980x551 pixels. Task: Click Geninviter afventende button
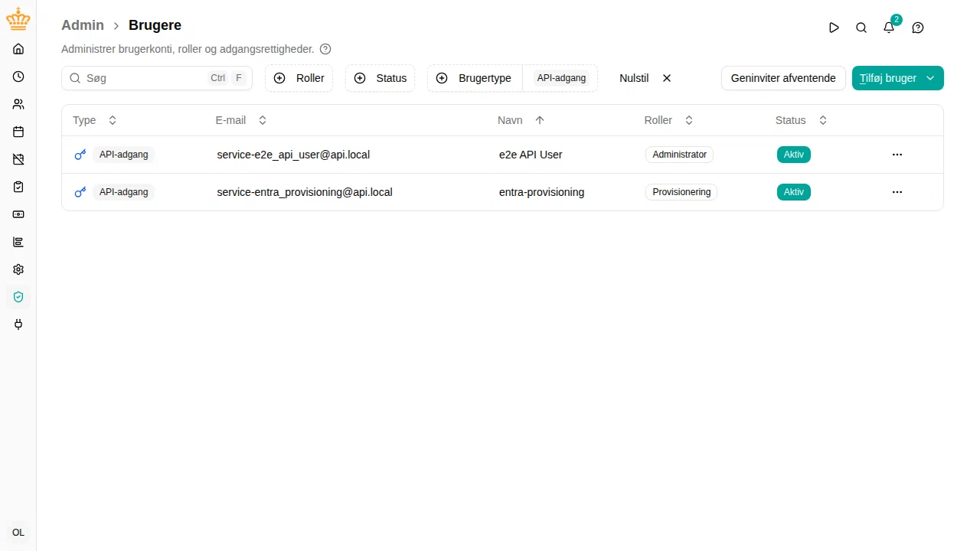[783, 78]
